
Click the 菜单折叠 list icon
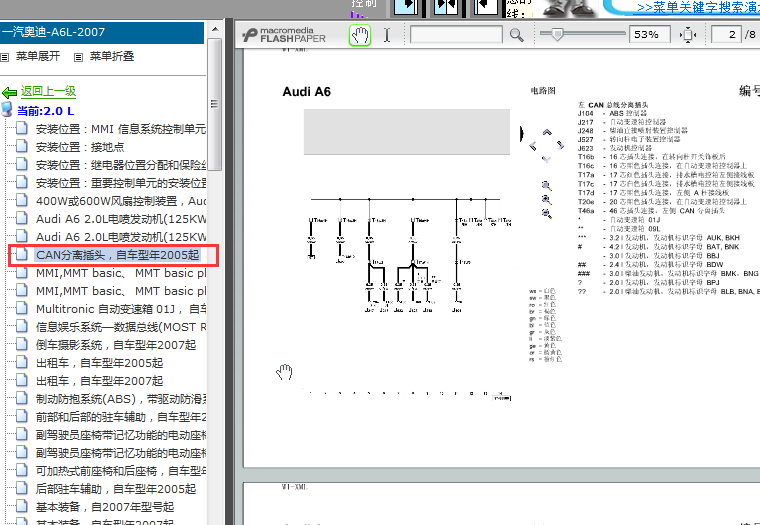(x=78, y=57)
